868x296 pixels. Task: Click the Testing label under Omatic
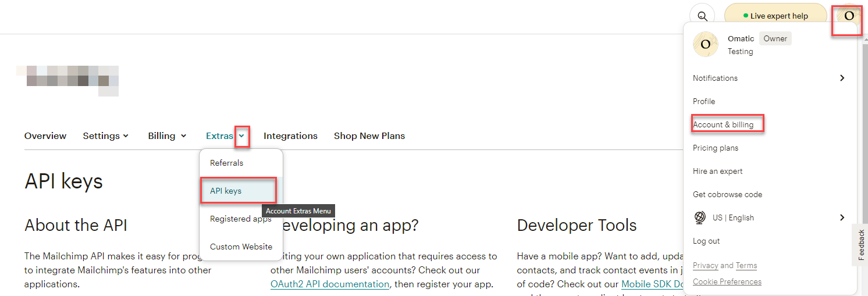[x=740, y=51]
